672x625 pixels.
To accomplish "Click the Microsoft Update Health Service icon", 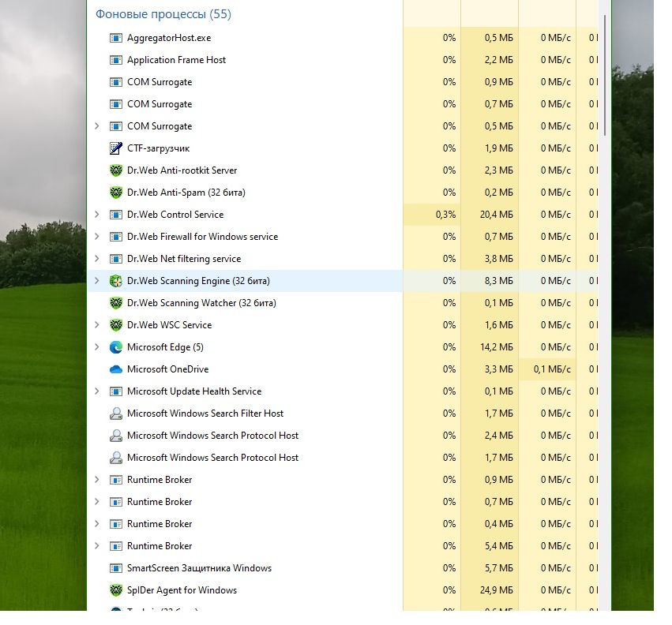I will 116,391.
